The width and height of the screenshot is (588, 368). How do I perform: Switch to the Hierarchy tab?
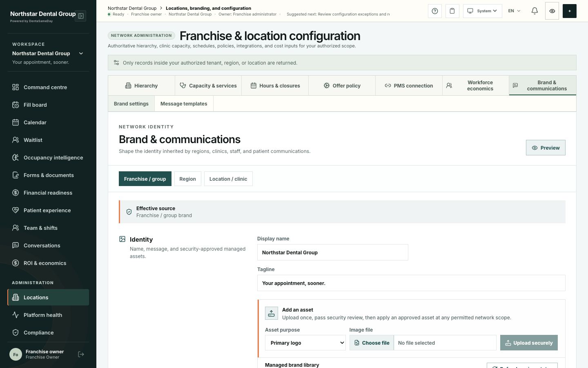click(141, 85)
